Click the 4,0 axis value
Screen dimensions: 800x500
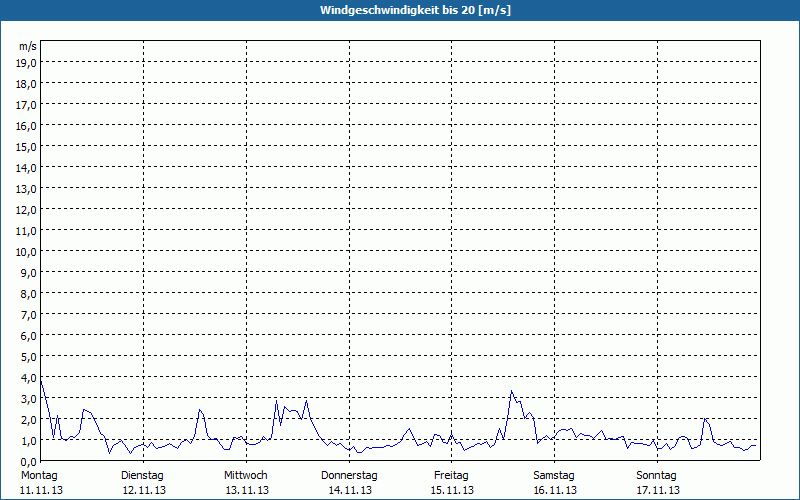(28, 378)
